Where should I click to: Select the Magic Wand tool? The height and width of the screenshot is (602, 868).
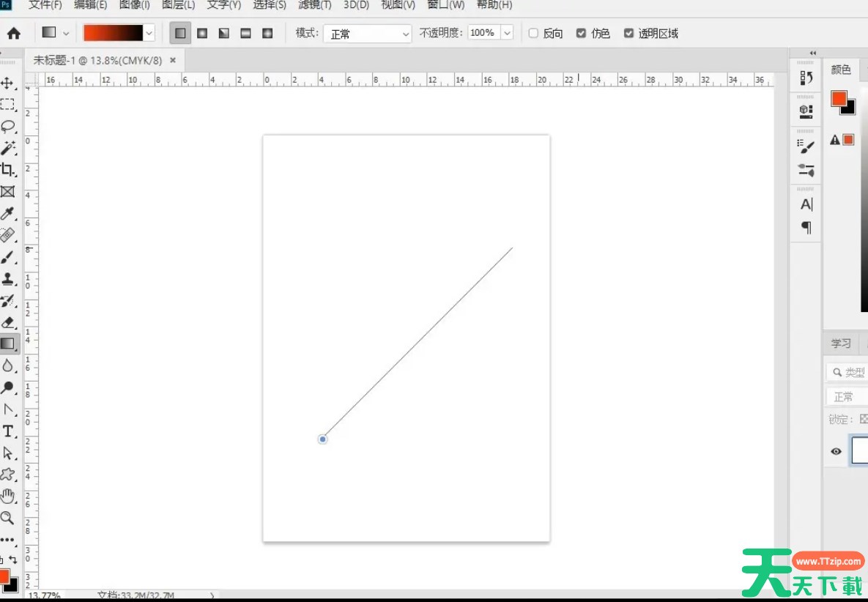[x=7, y=148]
